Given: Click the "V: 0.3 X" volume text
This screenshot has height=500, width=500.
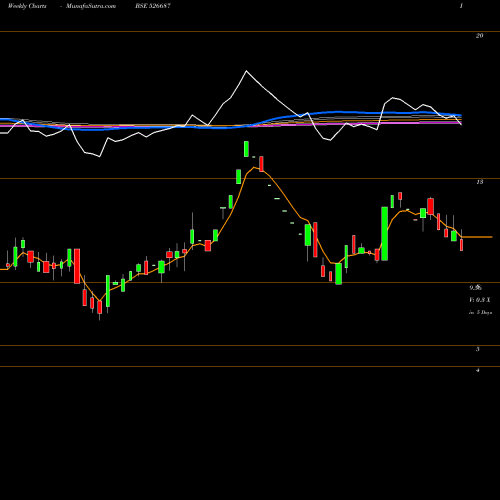Looking at the screenshot, I should [x=480, y=300].
